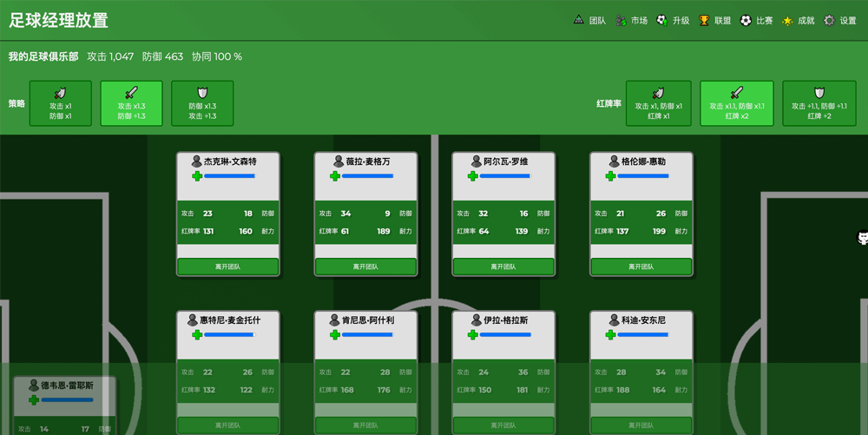Click 惠特尼·麦金托什 player avatar icon
The image size is (868, 435).
[x=193, y=320]
